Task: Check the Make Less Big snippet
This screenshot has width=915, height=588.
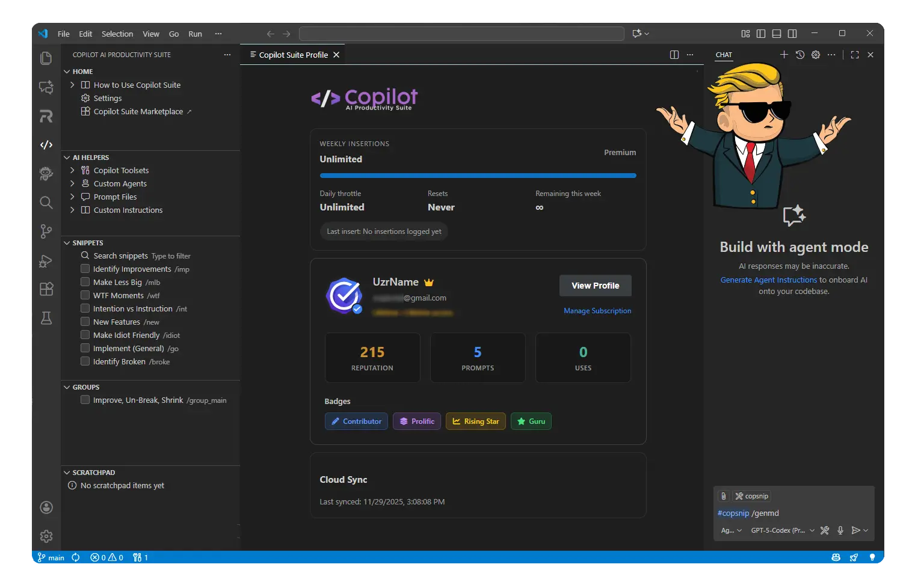Action: pyautogui.click(x=85, y=282)
